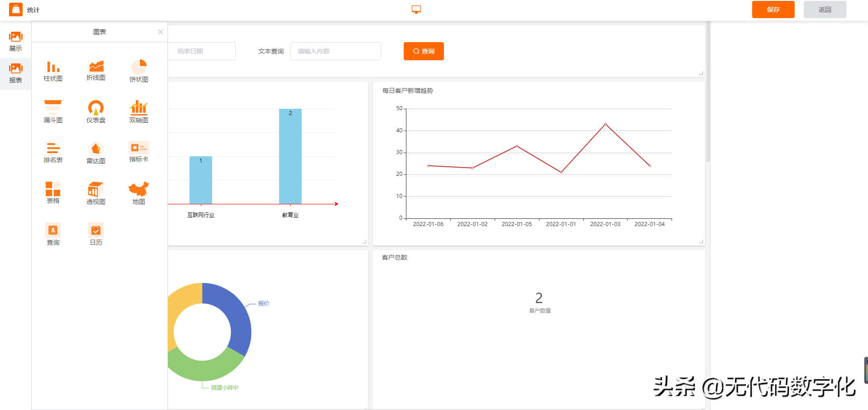868x410 pixels.
Task: Click the 2022-01-06 axis label
Action: (428, 224)
